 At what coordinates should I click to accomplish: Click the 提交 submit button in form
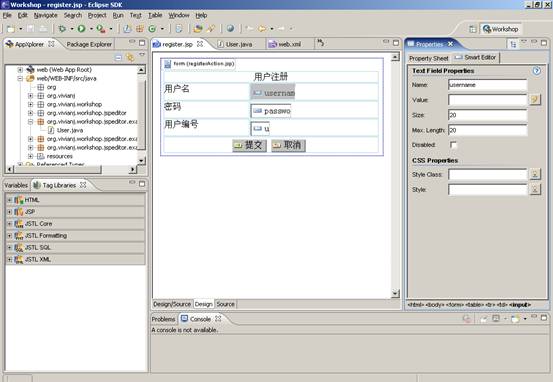click(x=249, y=145)
